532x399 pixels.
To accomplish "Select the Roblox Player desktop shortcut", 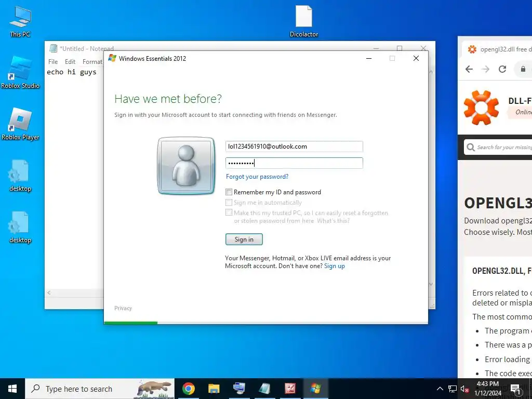I will tap(20, 124).
